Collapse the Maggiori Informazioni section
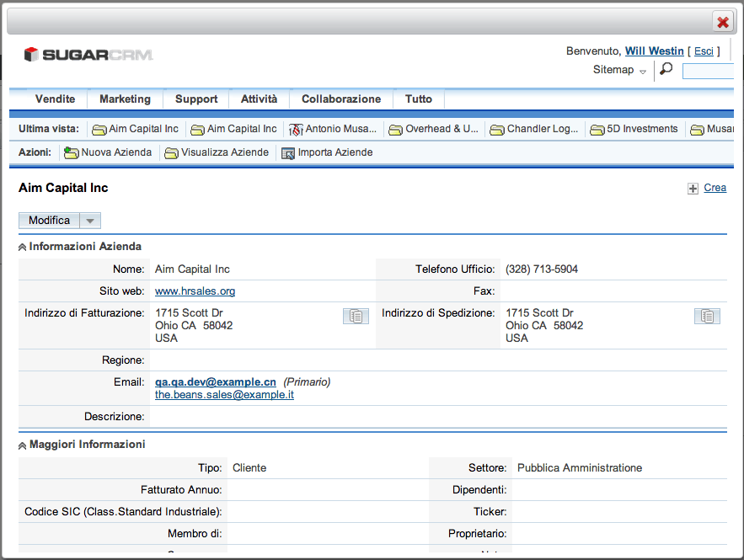The image size is (744, 560). tap(22, 445)
